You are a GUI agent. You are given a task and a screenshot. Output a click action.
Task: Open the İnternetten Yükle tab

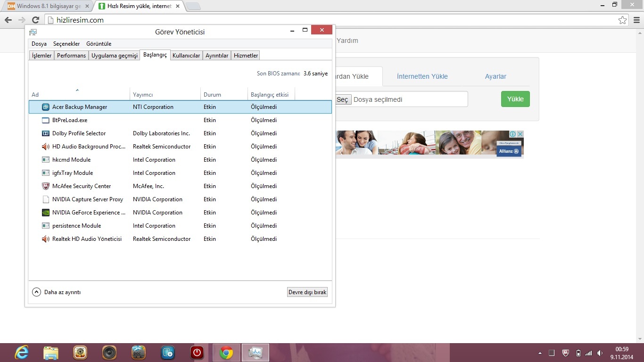[422, 76]
